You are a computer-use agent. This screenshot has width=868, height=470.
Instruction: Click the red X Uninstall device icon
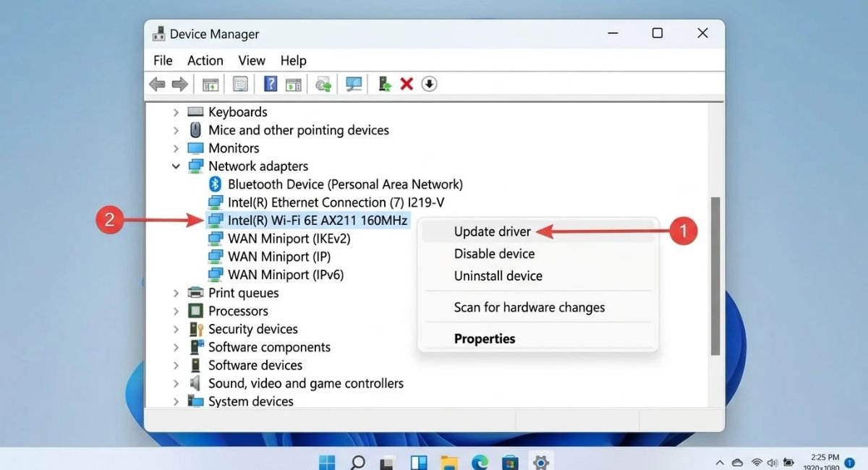coord(407,85)
